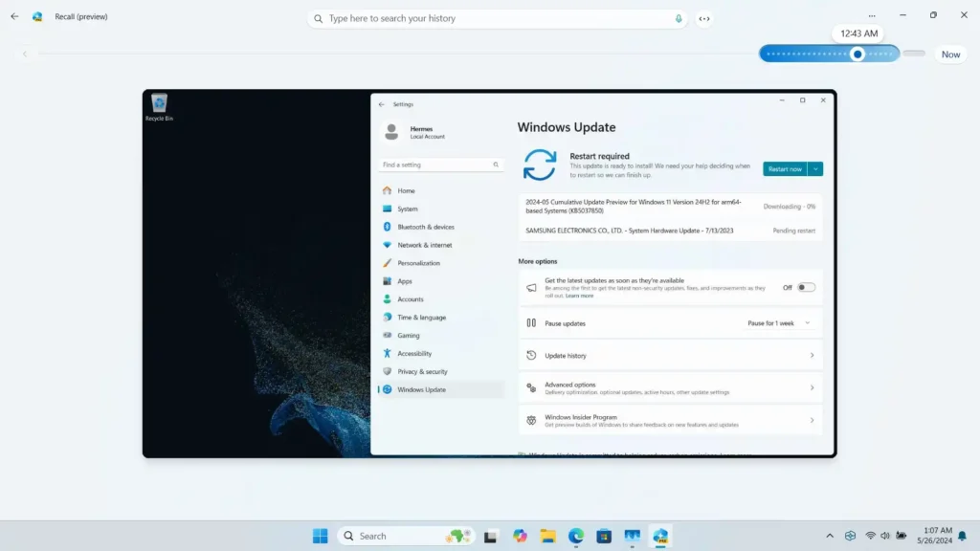
Task: Select System in Settings sidebar
Action: click(440, 209)
